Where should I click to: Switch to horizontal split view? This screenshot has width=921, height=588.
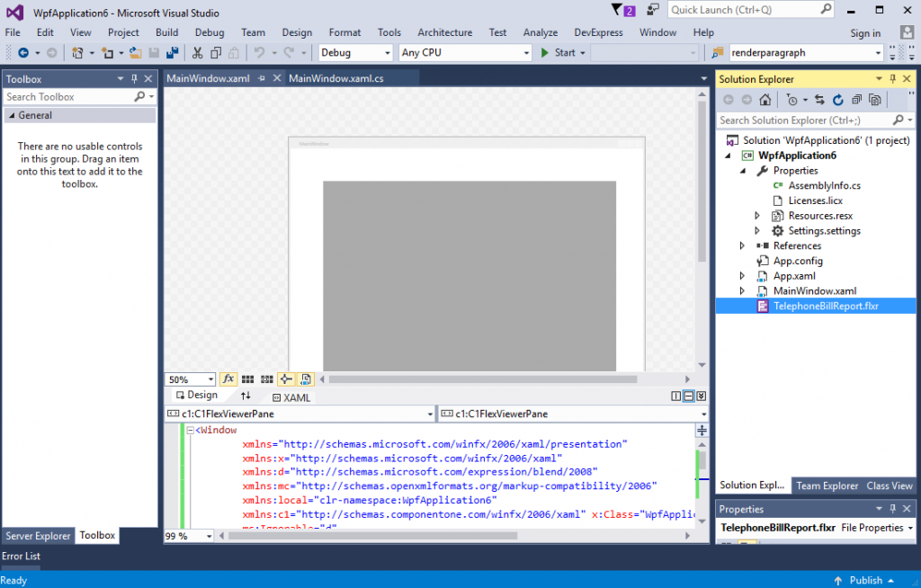coord(689,396)
